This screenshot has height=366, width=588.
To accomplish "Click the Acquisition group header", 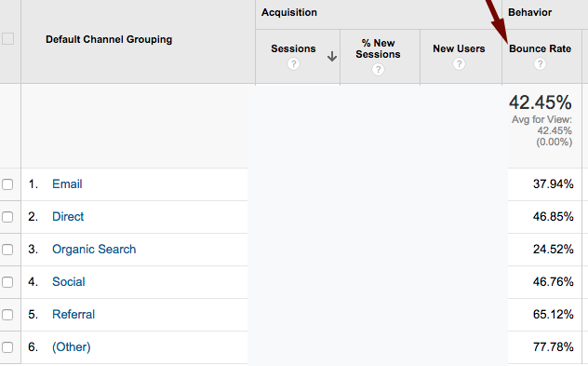I will point(289,12).
